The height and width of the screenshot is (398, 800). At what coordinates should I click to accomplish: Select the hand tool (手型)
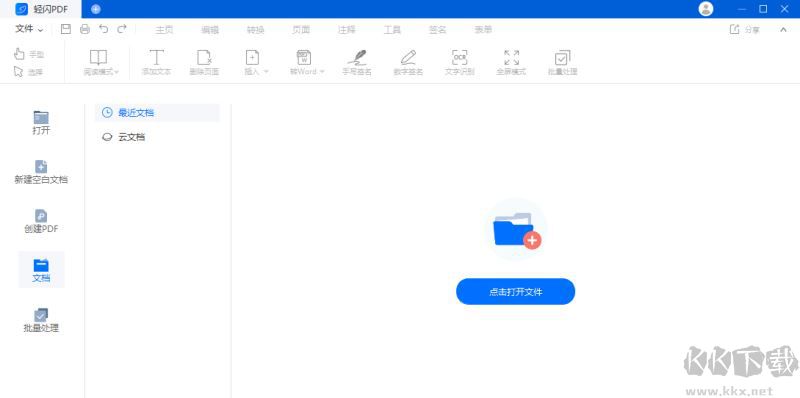29,54
